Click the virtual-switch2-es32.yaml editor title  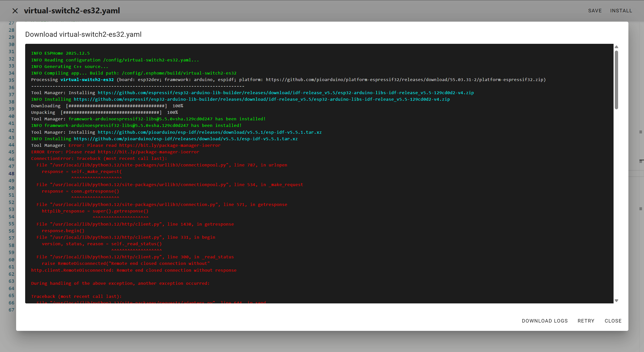coord(72,11)
